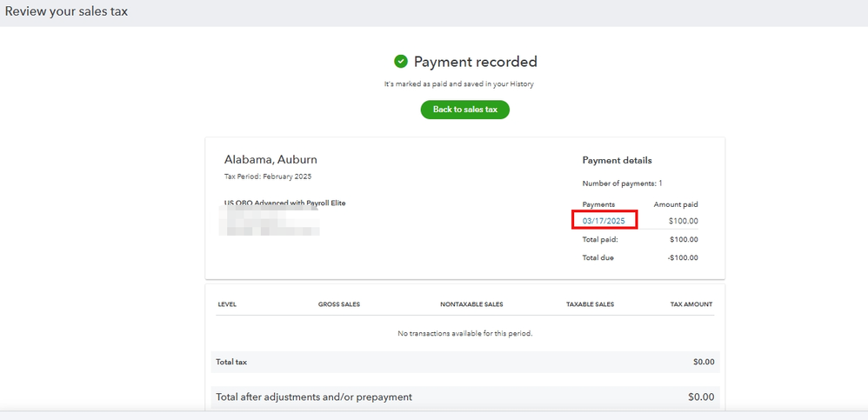Click the Payment details heading
This screenshot has width=868, height=420.
pos(617,160)
